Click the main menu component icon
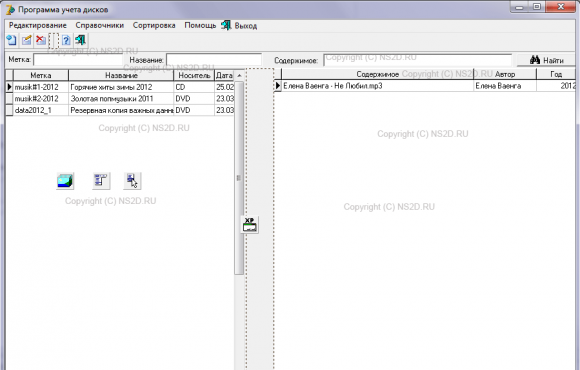This screenshot has height=370, width=580. tap(101, 181)
